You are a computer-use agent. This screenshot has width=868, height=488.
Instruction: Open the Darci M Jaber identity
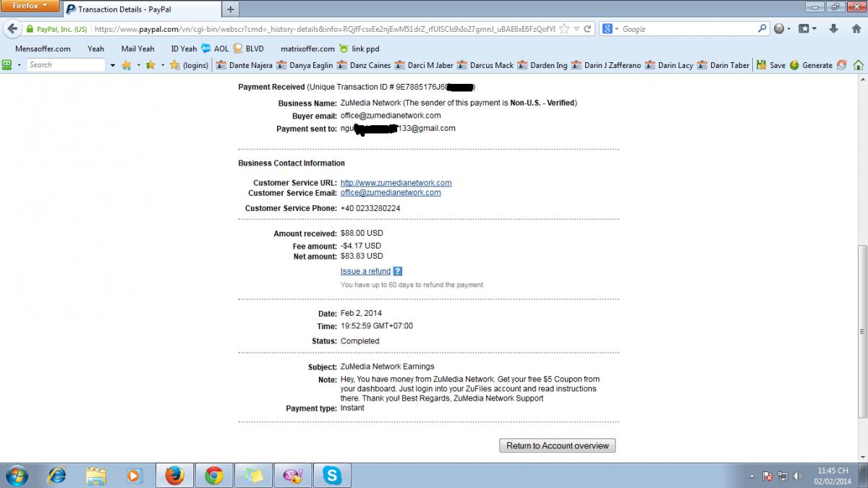(425, 65)
